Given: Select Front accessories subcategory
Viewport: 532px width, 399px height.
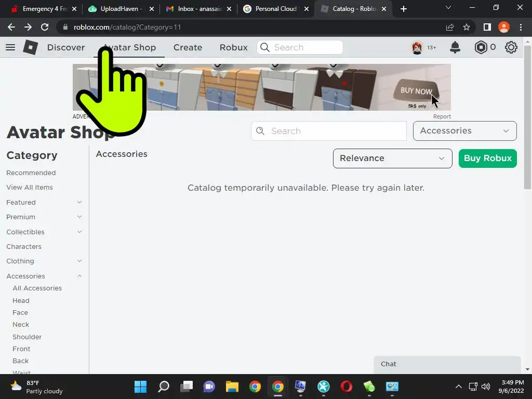Looking at the screenshot, I should [x=21, y=349].
